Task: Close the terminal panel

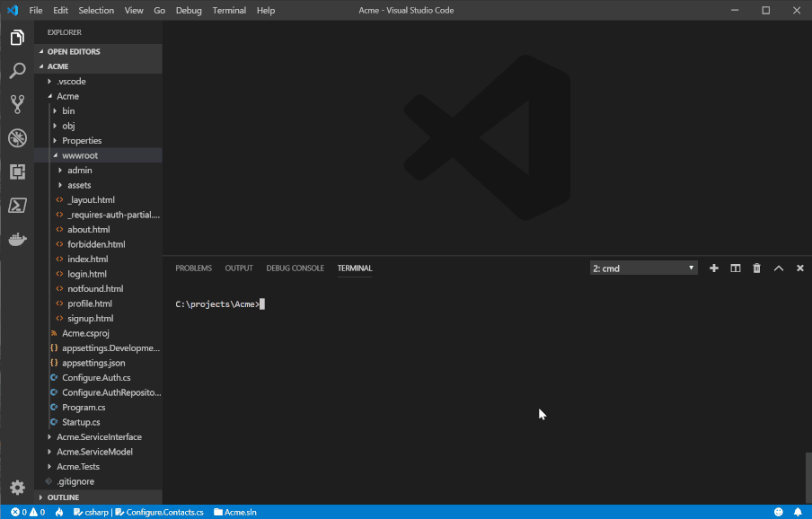Action: tap(800, 268)
